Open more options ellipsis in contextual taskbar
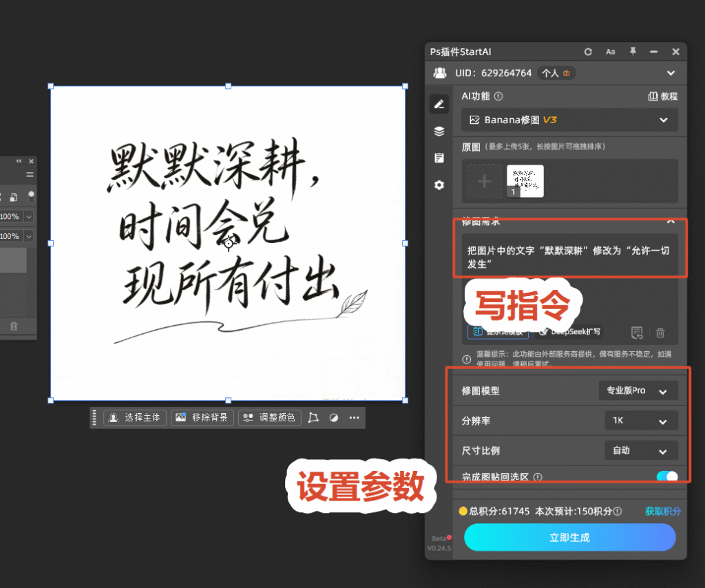 (355, 418)
